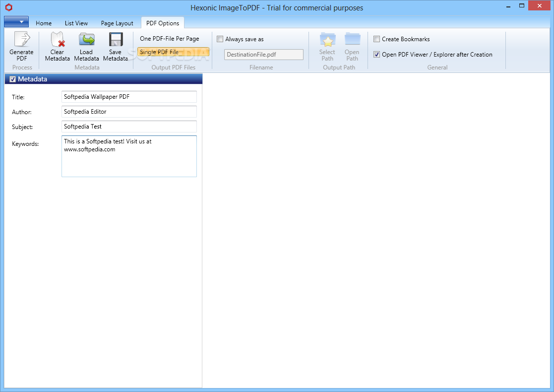Choose One PDF-File Per Page option

(x=170, y=39)
